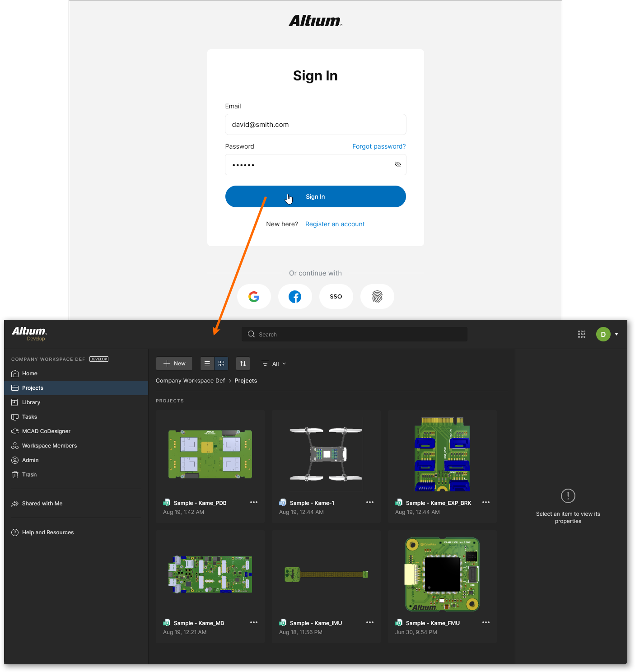
Task: Click the 'Aug 19, 1:42 AM' date text
Action: click(x=183, y=512)
